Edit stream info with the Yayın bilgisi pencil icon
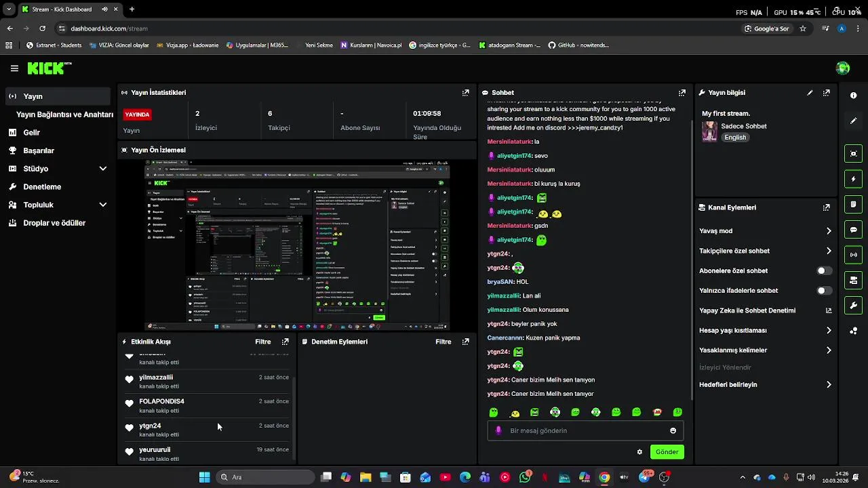 point(810,93)
